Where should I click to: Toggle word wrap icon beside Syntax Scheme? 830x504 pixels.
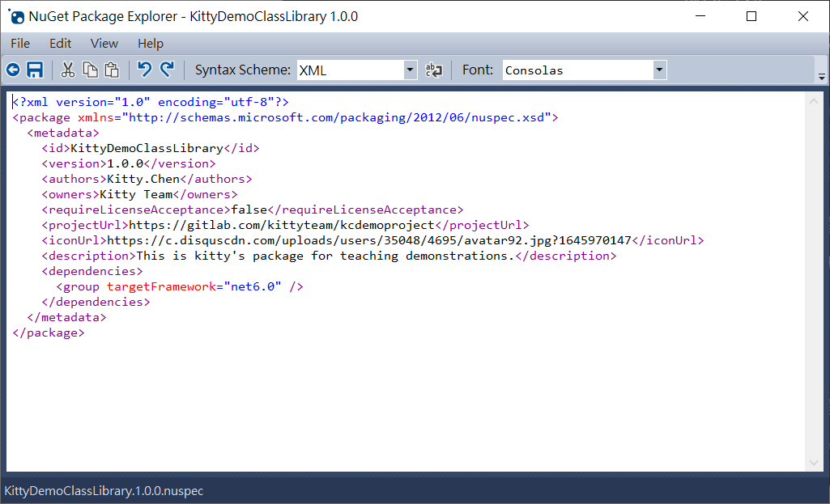(434, 70)
